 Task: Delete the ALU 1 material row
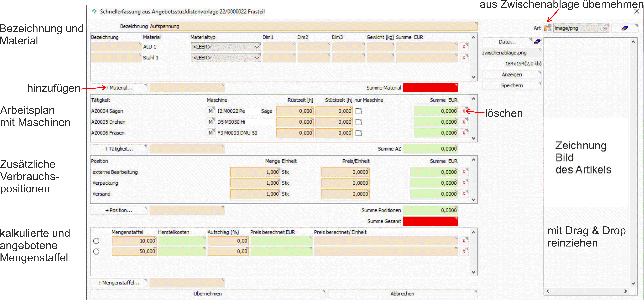click(x=464, y=47)
